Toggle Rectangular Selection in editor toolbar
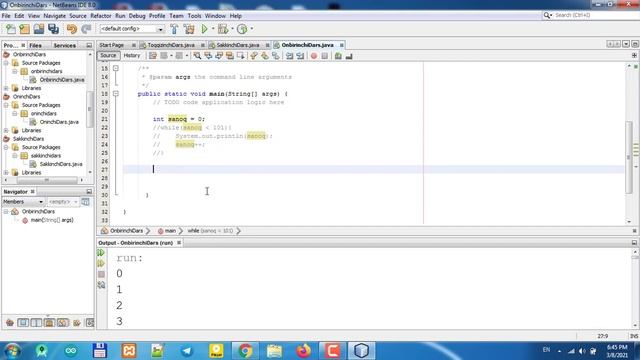This screenshot has width=640, height=360. point(240,56)
